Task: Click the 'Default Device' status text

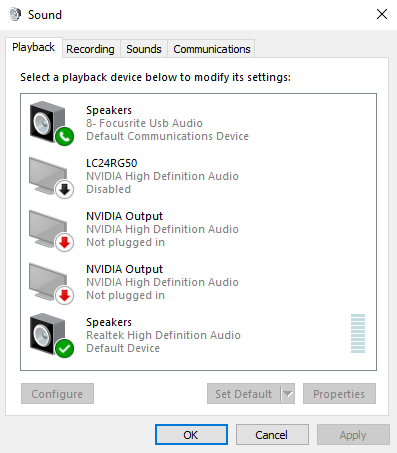Action: tap(123, 348)
